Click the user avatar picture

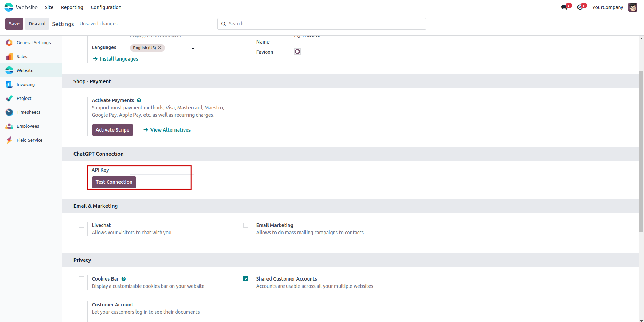pos(633,7)
